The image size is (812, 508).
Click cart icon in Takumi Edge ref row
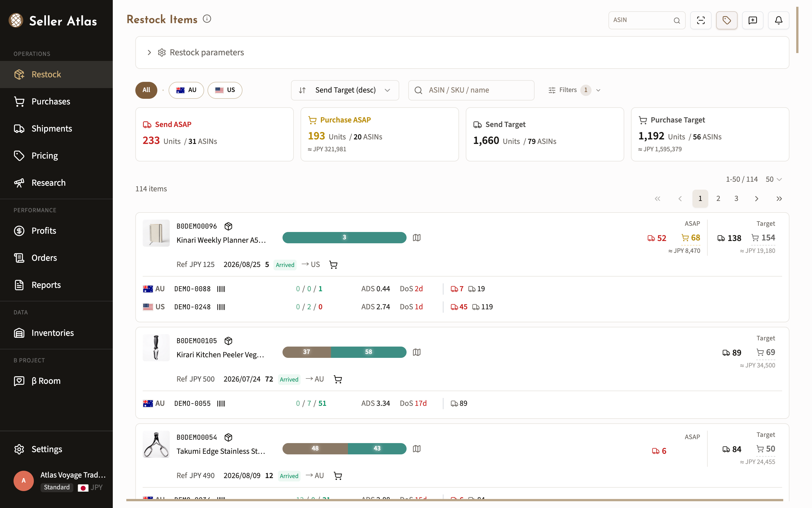coord(338,476)
